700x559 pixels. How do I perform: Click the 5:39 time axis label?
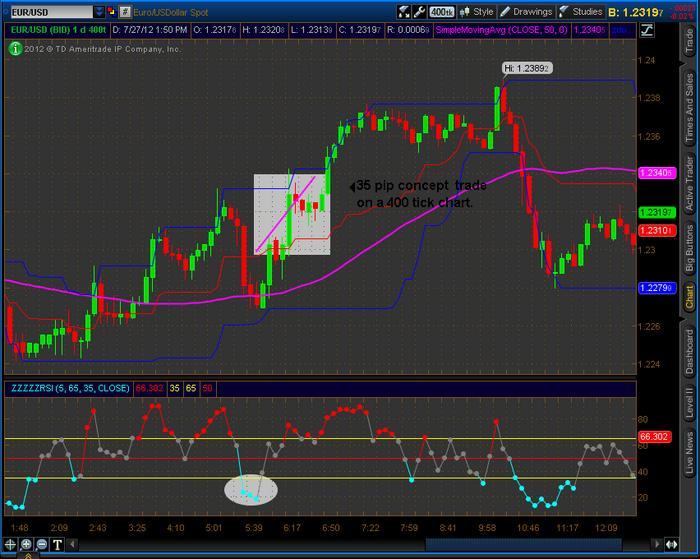(253, 528)
